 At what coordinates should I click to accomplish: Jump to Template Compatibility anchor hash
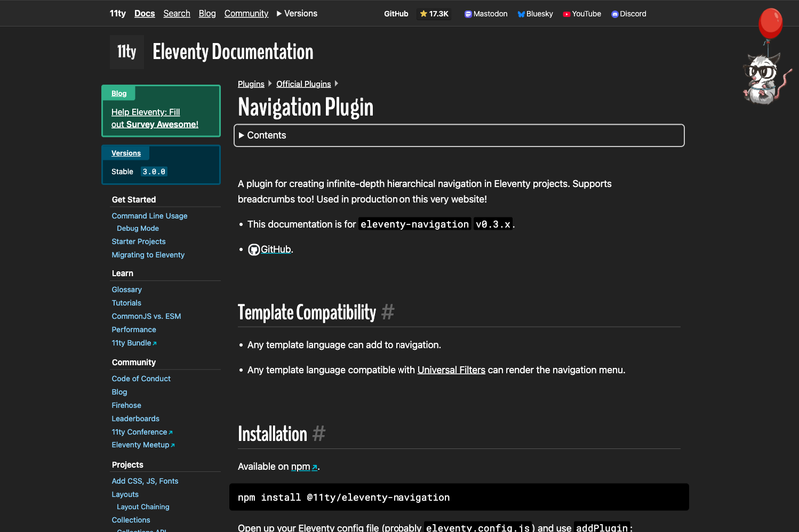pos(388,312)
